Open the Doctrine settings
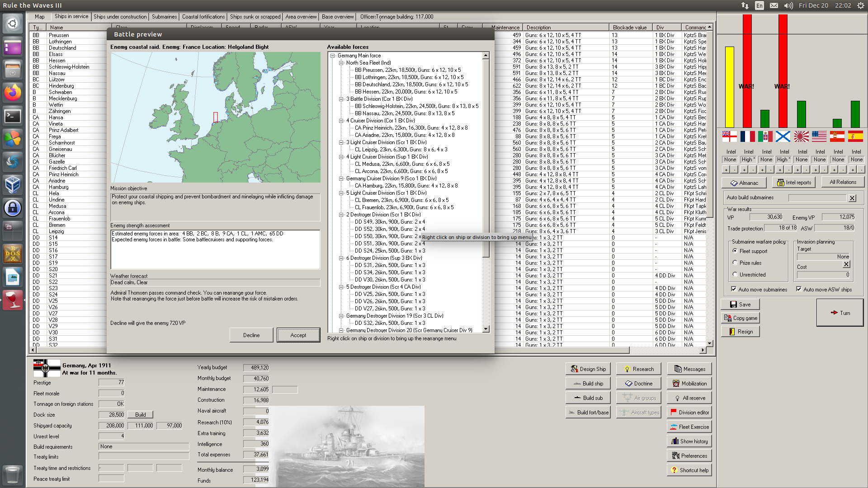 [638, 383]
